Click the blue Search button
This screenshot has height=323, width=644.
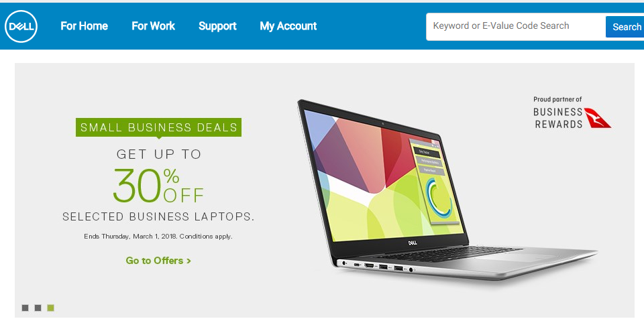tap(625, 27)
